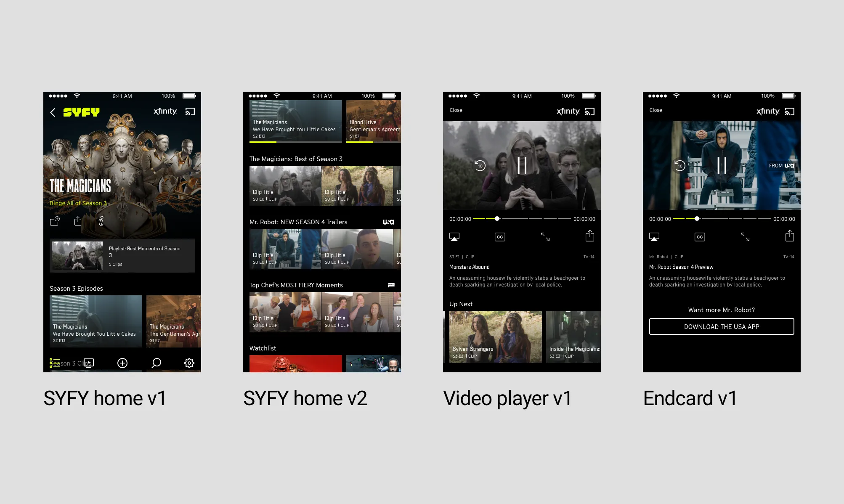Viewport: 844px width, 504px height.
Task: Close the Endcard v1 screen
Action: coord(656,110)
